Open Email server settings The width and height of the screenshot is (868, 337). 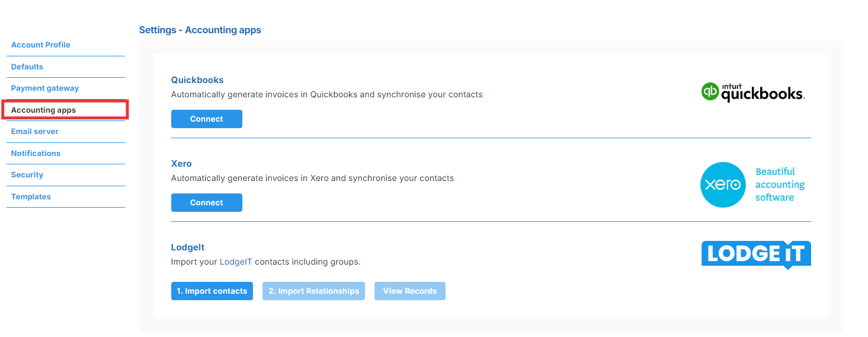(x=35, y=132)
